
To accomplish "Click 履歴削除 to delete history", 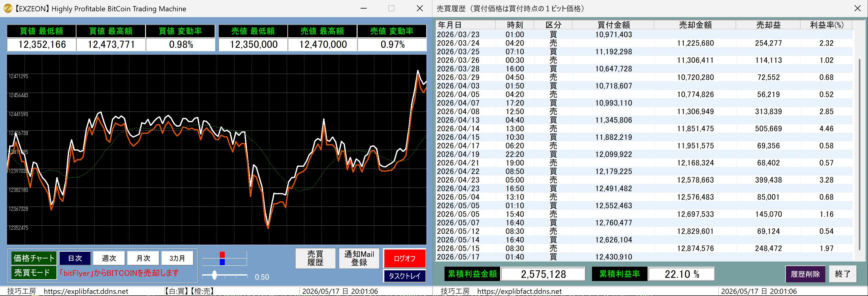I will pyautogui.click(x=805, y=274).
